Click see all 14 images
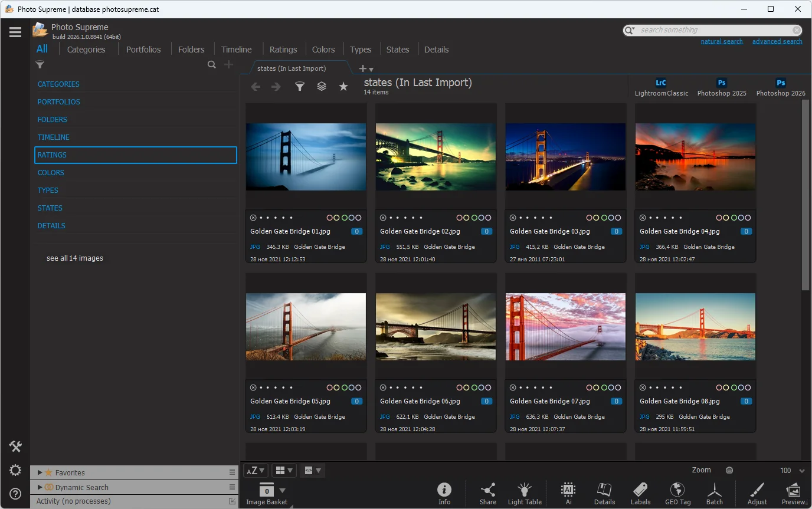 pos(75,258)
